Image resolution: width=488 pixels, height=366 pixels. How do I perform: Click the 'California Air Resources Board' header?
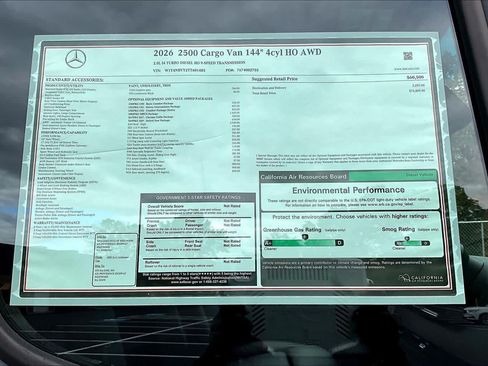304,177
